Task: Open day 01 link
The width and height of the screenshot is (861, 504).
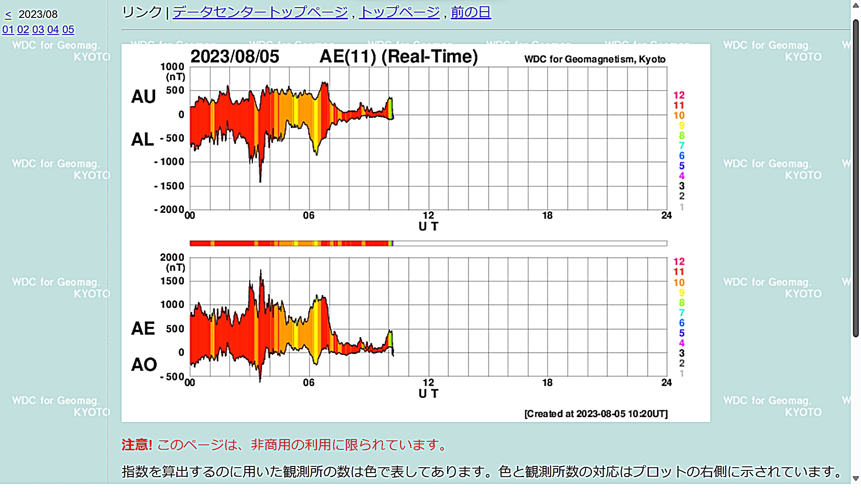Action: (8, 30)
